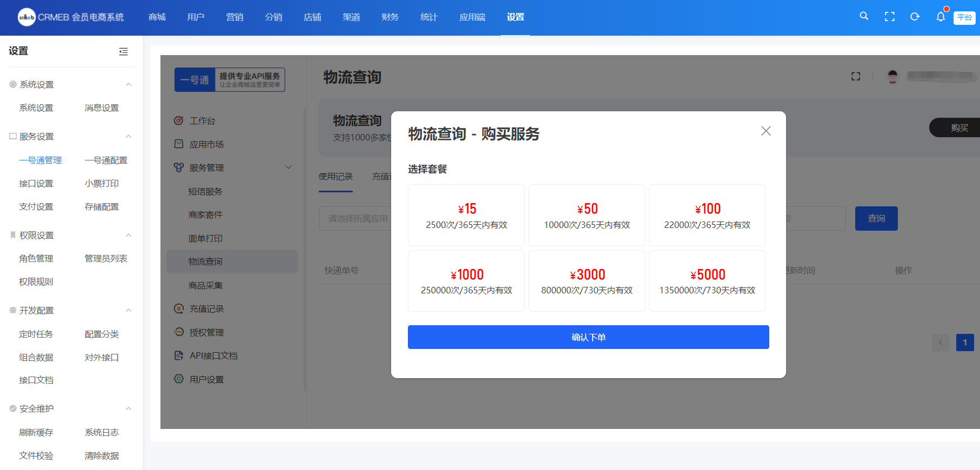Open 一号通配置 in sidebar
This screenshot has height=470, width=980.
[x=106, y=160]
